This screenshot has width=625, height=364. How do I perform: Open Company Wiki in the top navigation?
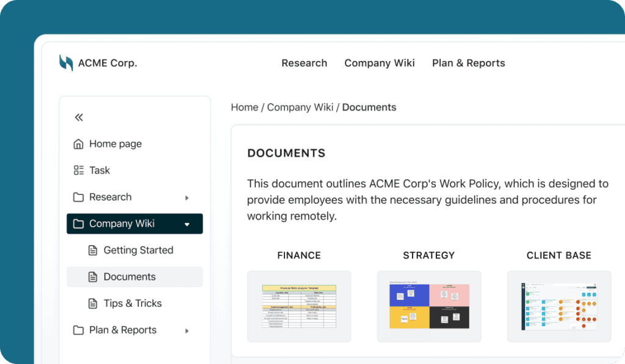[380, 63]
